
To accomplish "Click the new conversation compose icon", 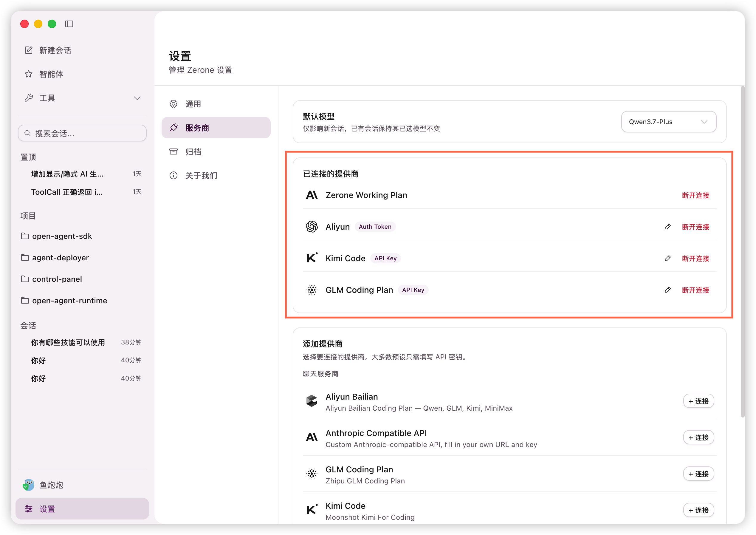I will [x=29, y=50].
